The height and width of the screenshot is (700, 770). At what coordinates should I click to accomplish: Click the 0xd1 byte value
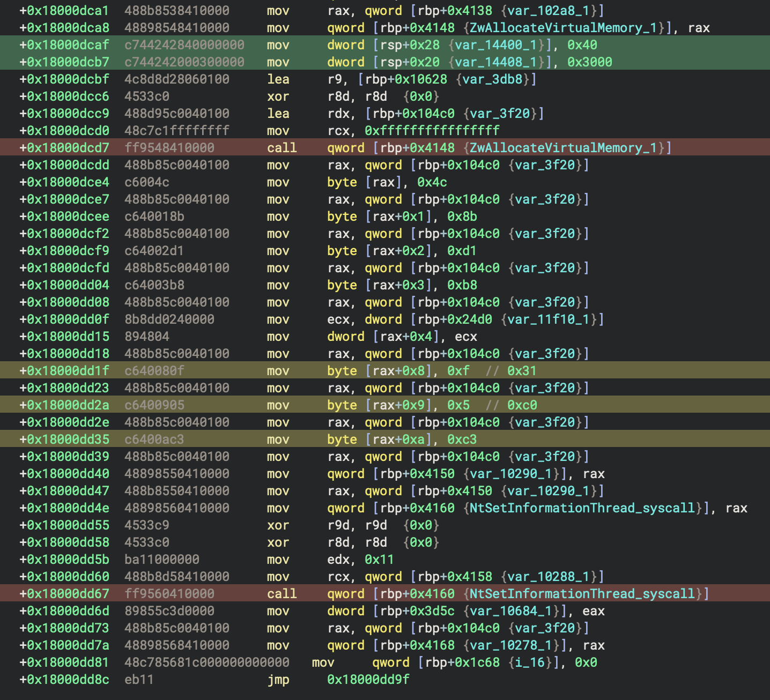462,251
